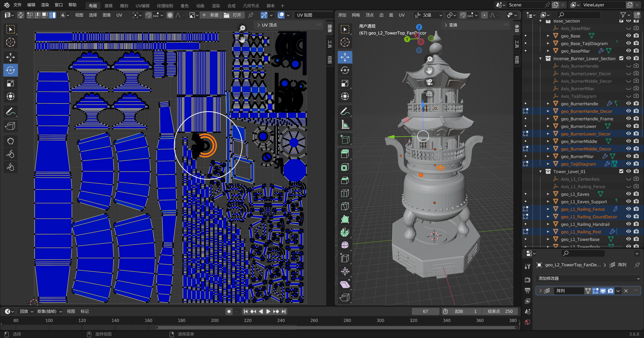Screen dimensions: 644x338
Task: Select the Measure tool in 3D viewport
Action: pos(345,124)
